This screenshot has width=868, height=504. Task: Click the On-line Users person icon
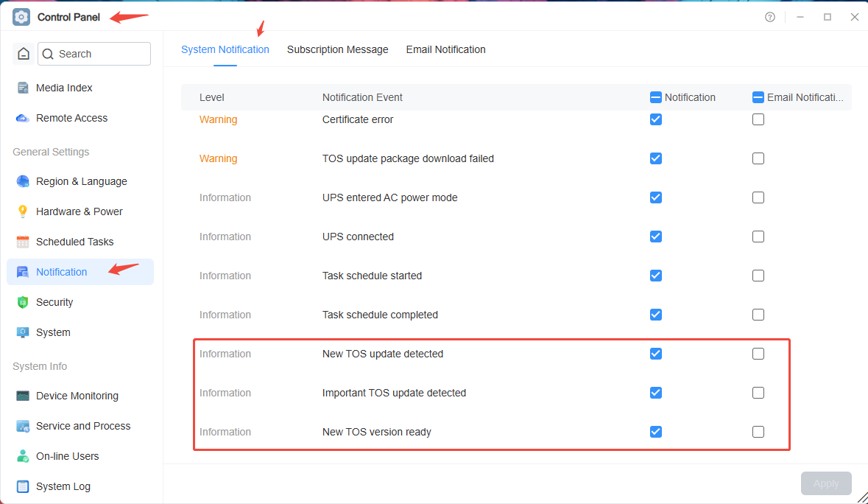23,456
